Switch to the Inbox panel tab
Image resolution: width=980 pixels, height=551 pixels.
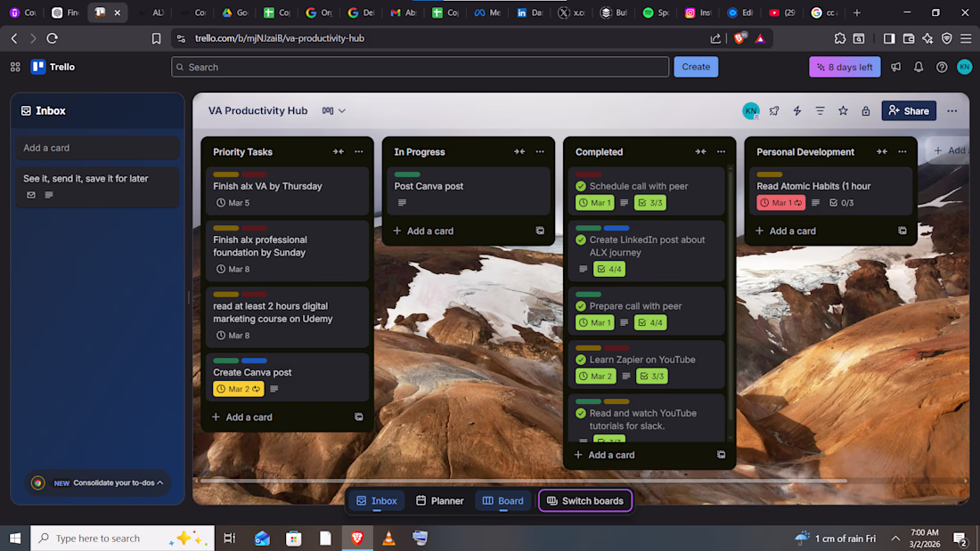[x=376, y=501]
